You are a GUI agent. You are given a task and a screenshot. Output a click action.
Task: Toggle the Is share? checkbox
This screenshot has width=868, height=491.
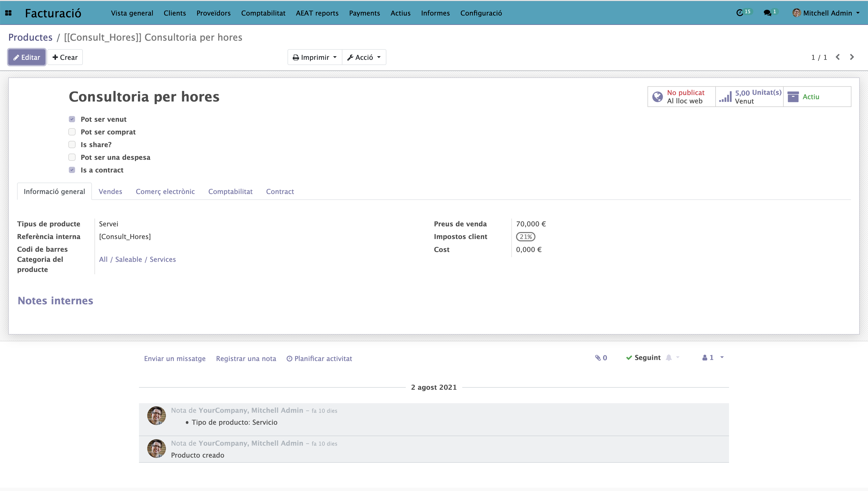coord(72,144)
